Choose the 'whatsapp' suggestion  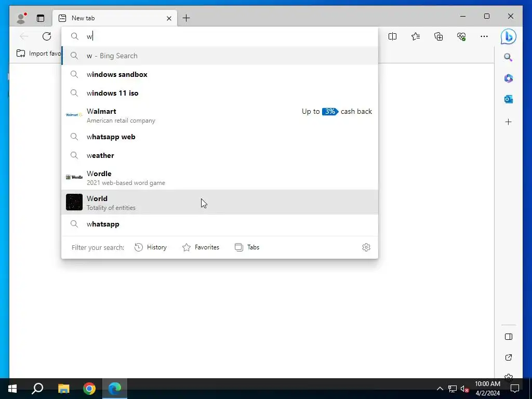click(x=220, y=224)
